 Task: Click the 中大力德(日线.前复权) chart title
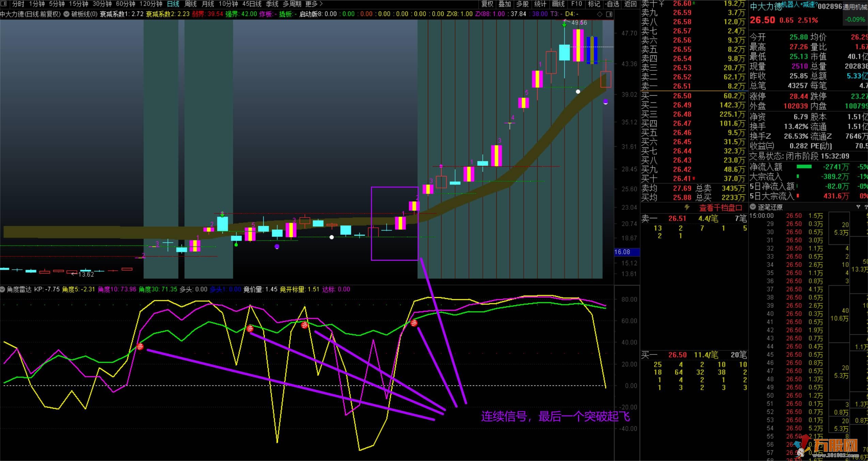pos(31,14)
